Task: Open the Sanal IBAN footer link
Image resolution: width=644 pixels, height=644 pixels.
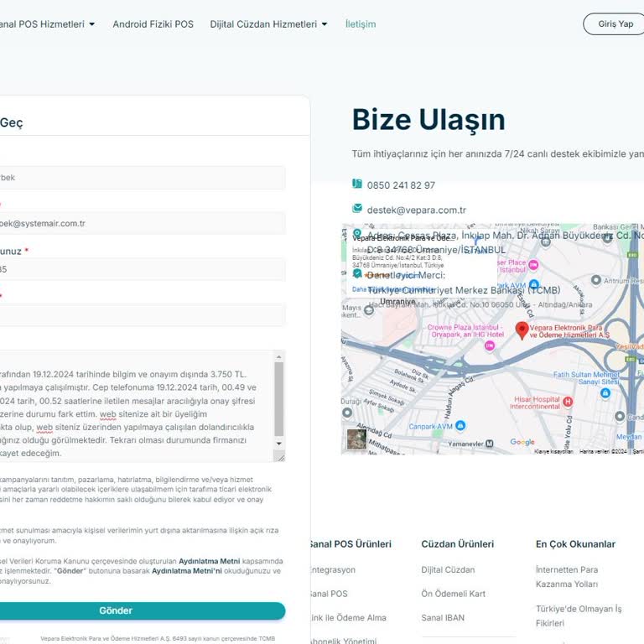Action: coord(443,617)
